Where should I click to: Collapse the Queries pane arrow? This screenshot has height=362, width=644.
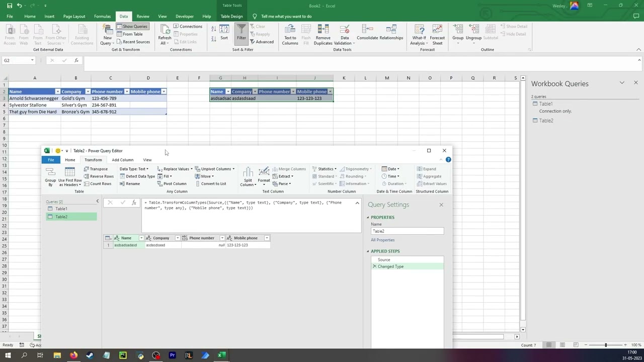98,201
